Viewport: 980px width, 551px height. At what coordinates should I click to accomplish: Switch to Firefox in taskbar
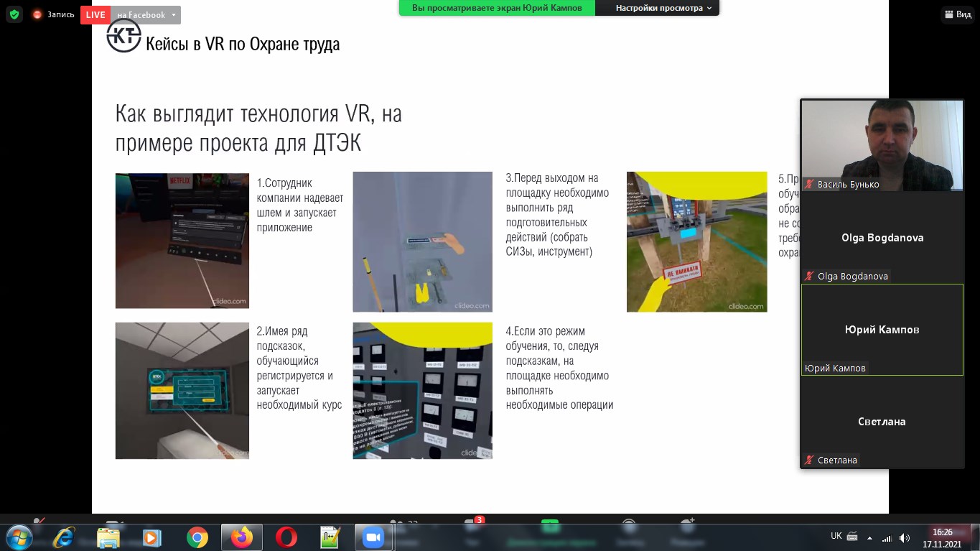point(242,537)
